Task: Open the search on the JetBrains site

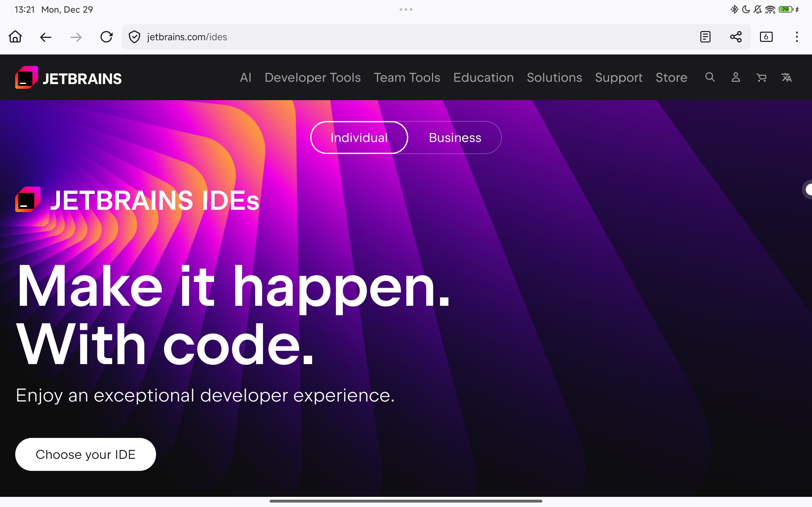Action: coord(709,77)
